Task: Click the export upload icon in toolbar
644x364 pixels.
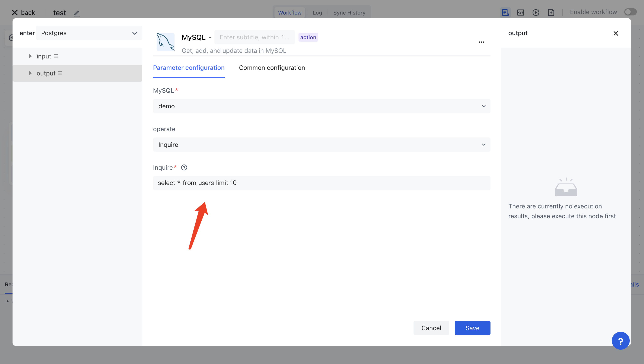Action: 551,13
